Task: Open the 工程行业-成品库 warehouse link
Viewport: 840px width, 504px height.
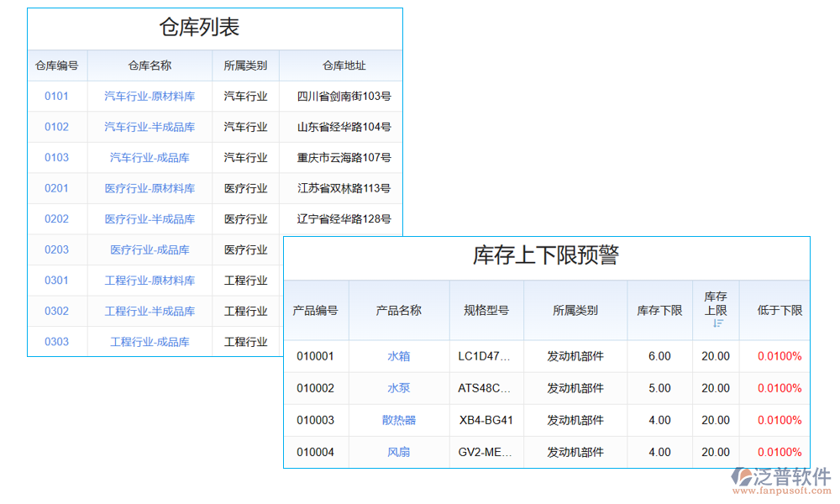Action: tap(150, 341)
